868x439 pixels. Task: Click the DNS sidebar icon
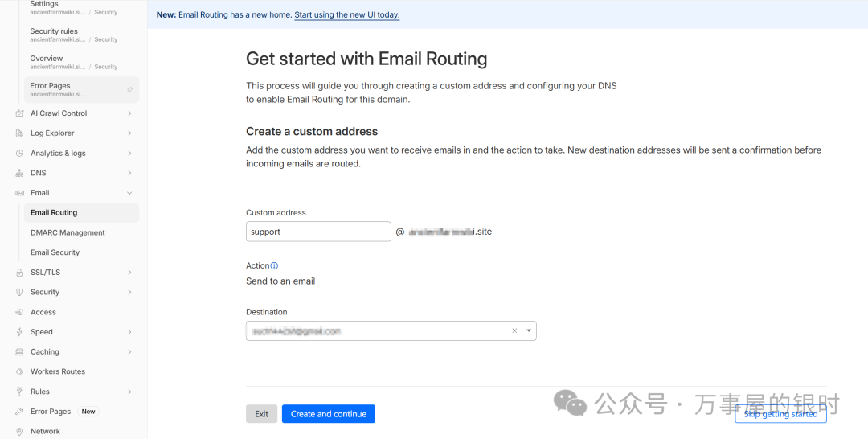tap(19, 173)
